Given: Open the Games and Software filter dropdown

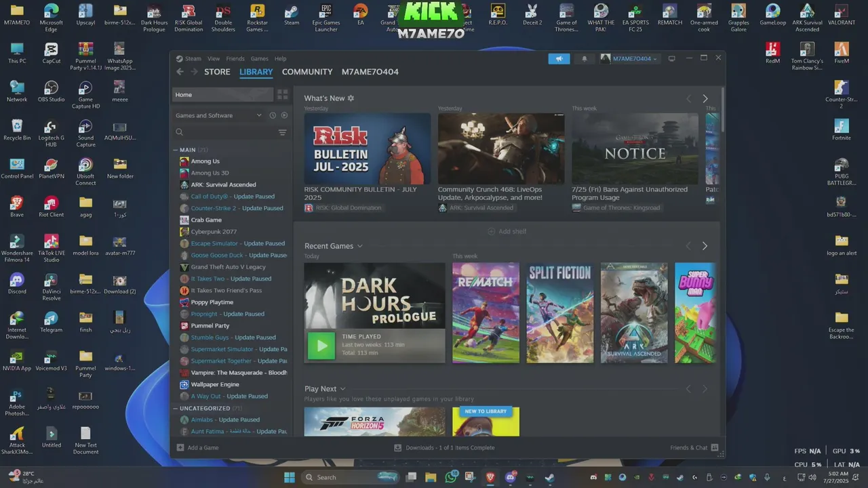Looking at the screenshot, I should click(x=218, y=115).
